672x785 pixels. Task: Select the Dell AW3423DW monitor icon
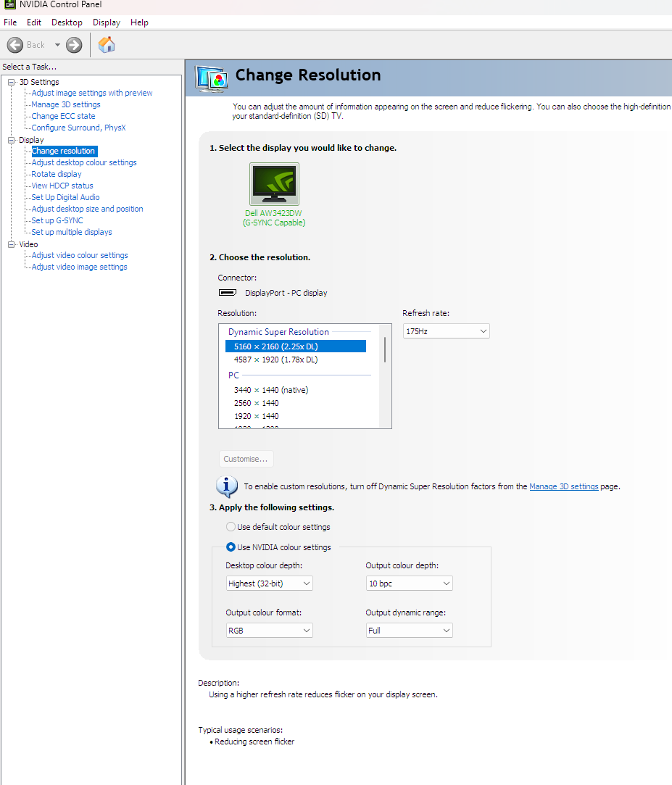pyautogui.click(x=274, y=184)
